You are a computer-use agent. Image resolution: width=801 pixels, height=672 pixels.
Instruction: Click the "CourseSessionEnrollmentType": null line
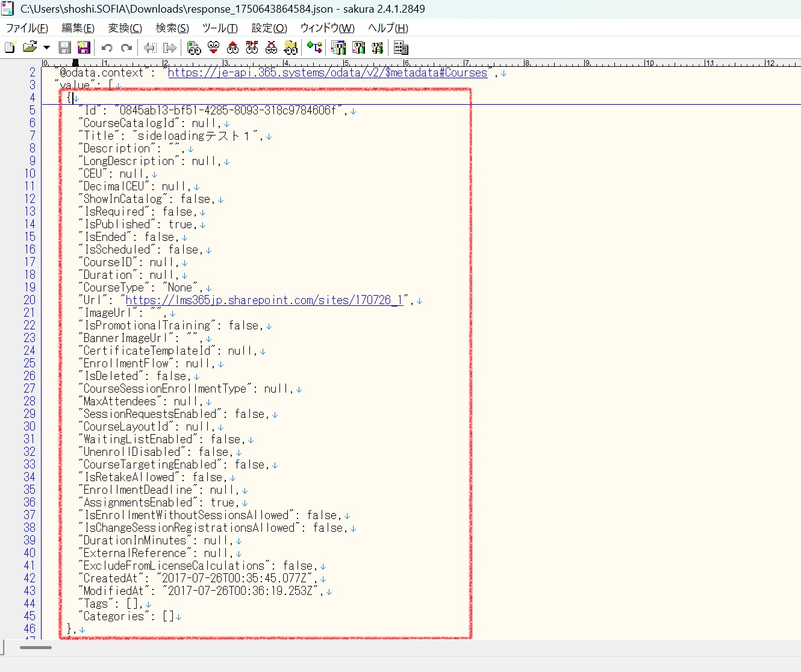[x=186, y=388]
